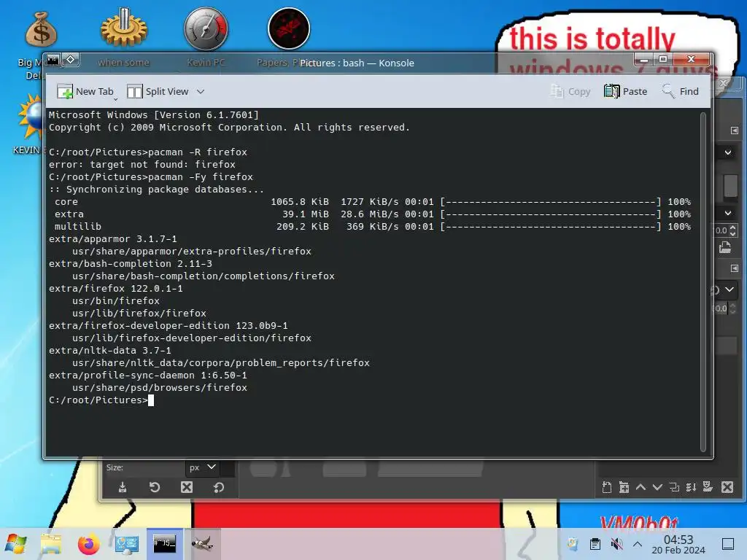Open Konsole window menu icon in titlebar
The height and width of the screenshot is (560, 747).
[x=53, y=60]
